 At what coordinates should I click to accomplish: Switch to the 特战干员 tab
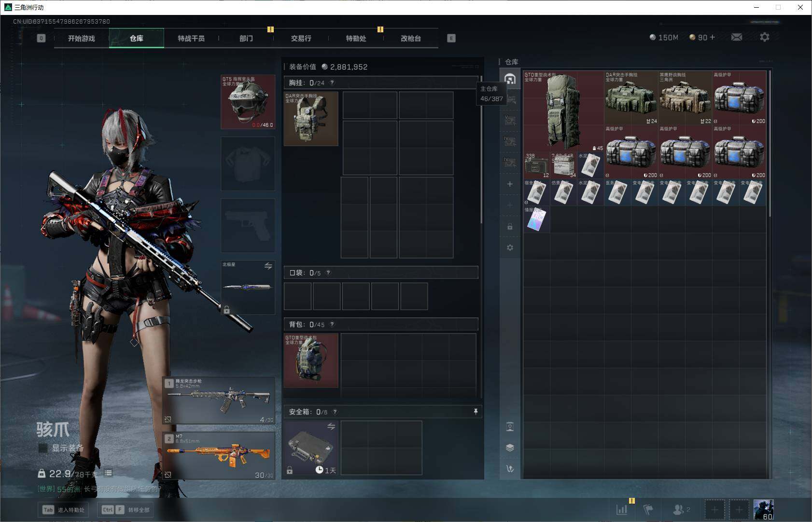[x=191, y=38]
